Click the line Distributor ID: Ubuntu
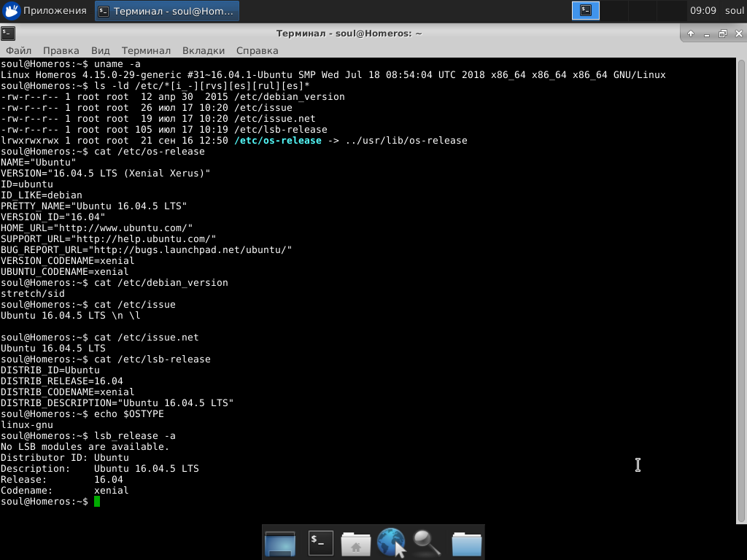747x560 pixels. click(65, 458)
